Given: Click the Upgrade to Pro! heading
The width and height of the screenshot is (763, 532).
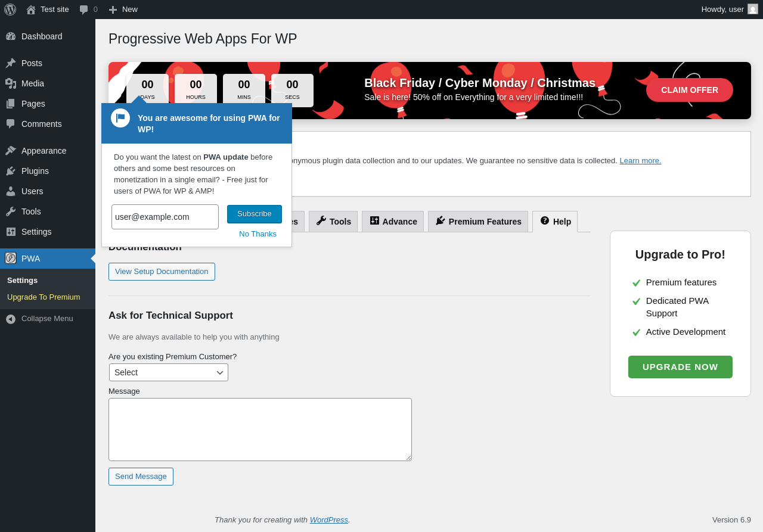Looking at the screenshot, I should [680, 254].
